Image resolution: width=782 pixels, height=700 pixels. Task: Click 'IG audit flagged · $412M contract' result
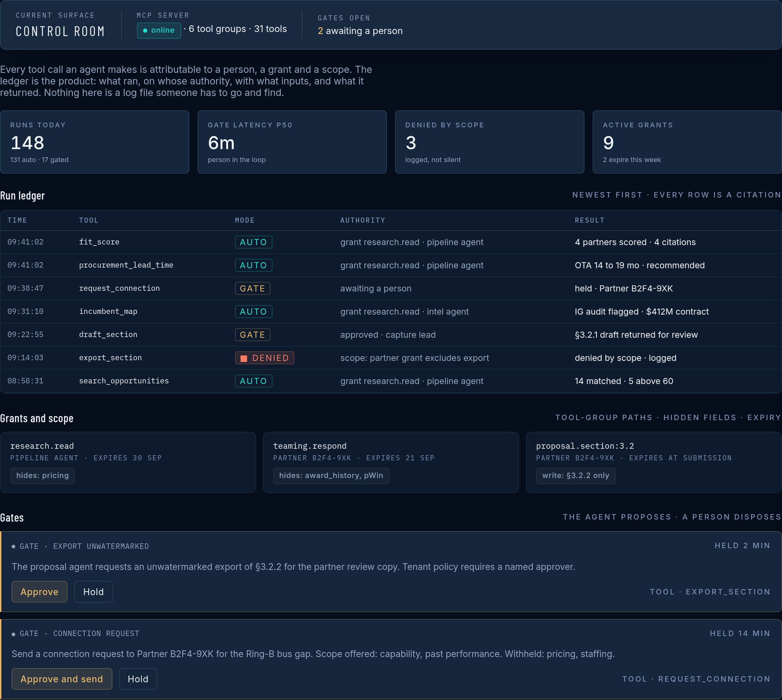tap(642, 312)
